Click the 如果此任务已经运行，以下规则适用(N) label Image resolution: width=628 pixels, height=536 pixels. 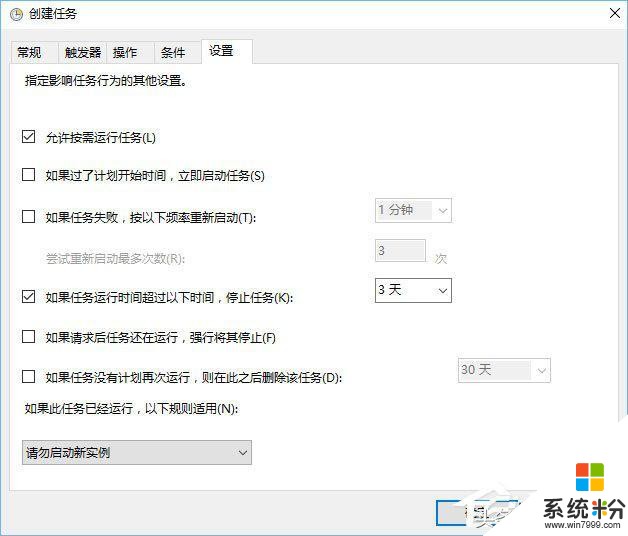point(131,409)
